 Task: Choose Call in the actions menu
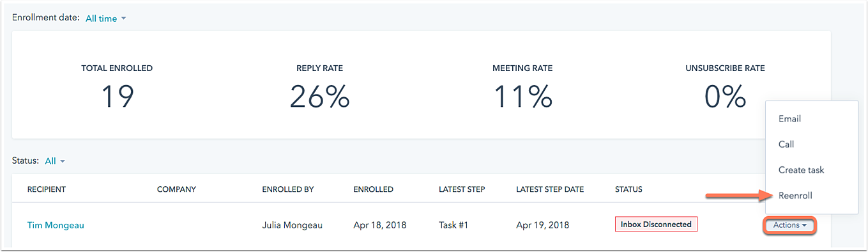tap(786, 145)
